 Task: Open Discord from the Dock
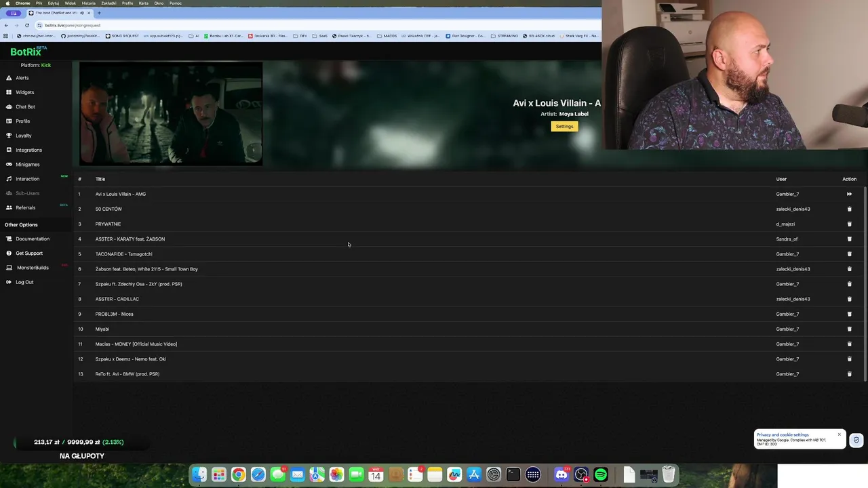coord(561,475)
